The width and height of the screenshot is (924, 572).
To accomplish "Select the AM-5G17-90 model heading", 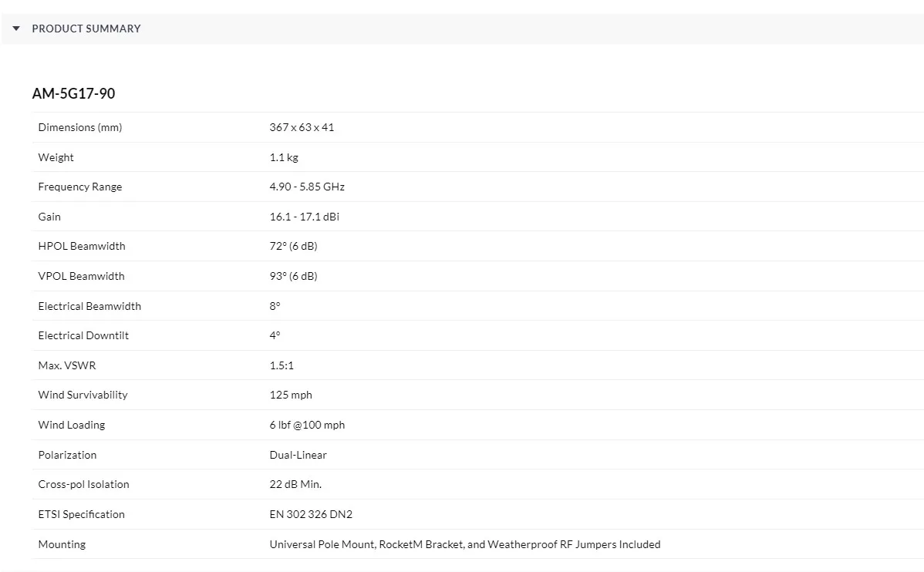I will click(x=73, y=93).
